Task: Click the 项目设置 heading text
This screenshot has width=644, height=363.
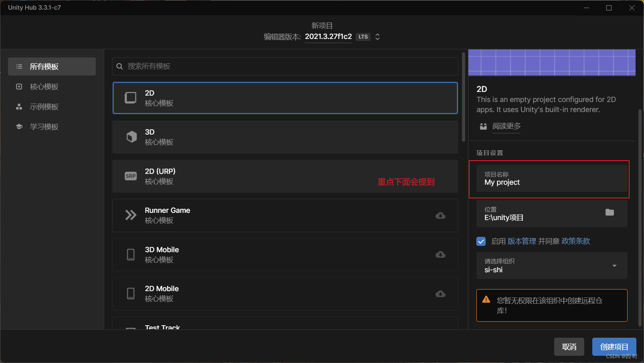Action: (x=490, y=153)
